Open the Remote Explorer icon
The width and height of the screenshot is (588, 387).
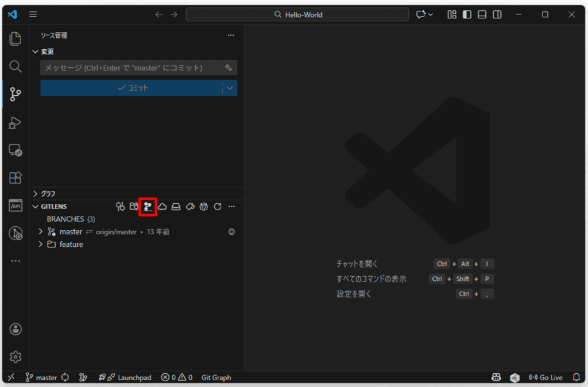pyautogui.click(x=15, y=150)
